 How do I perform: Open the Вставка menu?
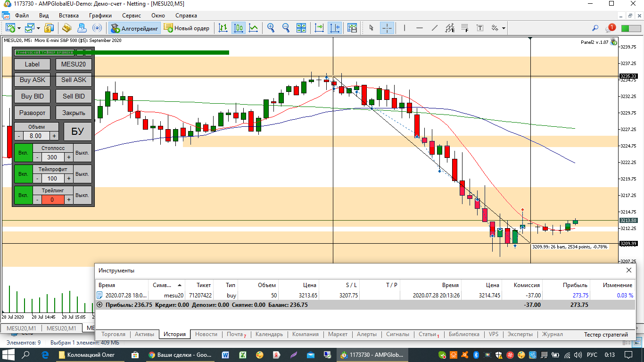click(69, 16)
